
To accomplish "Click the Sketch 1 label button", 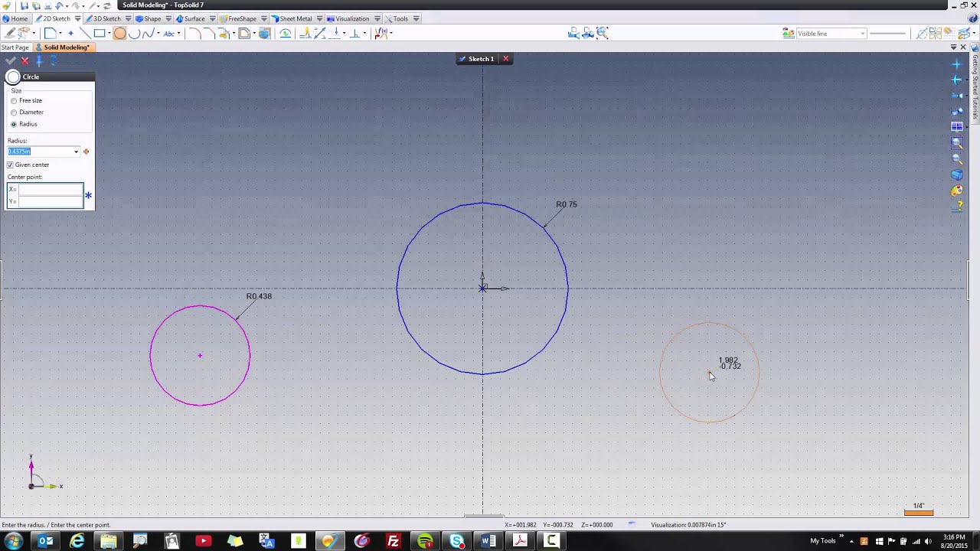I will pyautogui.click(x=476, y=59).
